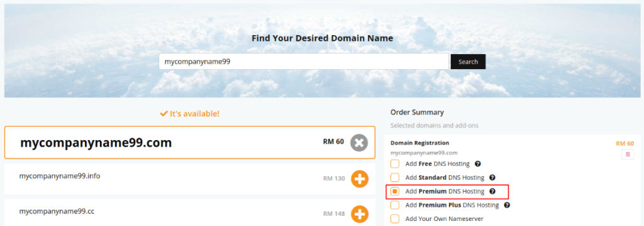Image resolution: width=644 pixels, height=226 pixels.
Task: Click the Domain Registration label in summary
Action: click(419, 143)
